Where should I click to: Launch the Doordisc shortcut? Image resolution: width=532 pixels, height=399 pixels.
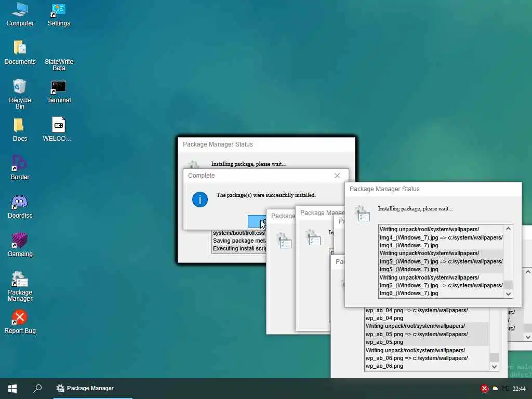pos(20,207)
